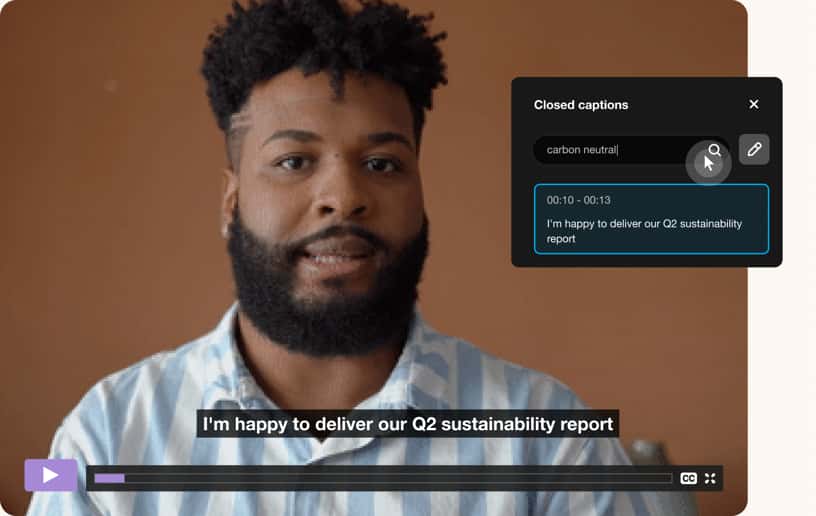
Task: Click the word 'report' in caption result card
Action: pos(560,239)
